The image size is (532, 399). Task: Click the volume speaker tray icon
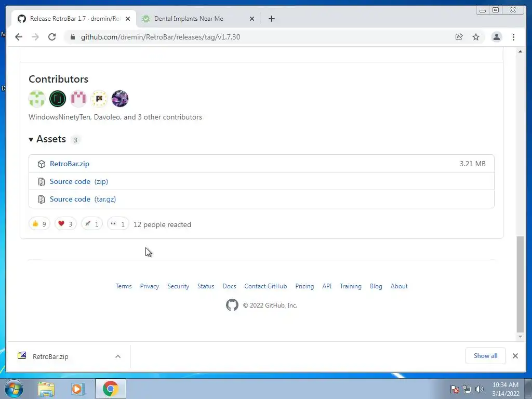(x=480, y=389)
